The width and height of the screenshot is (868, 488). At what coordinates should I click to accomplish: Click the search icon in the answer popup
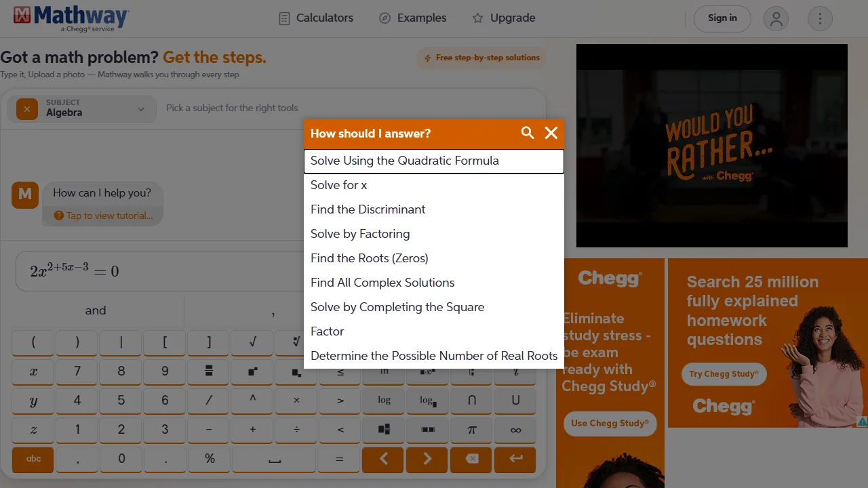[x=528, y=133]
